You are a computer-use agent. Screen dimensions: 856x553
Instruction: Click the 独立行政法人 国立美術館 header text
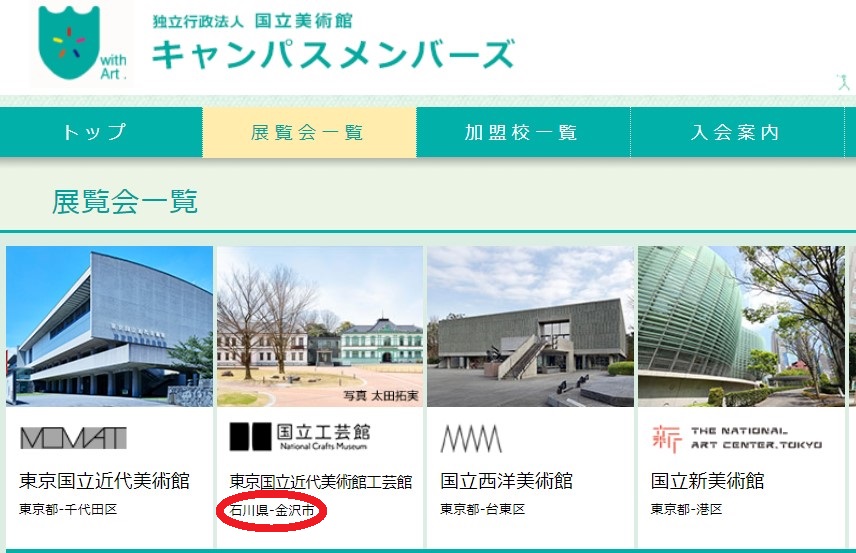[x=252, y=21]
